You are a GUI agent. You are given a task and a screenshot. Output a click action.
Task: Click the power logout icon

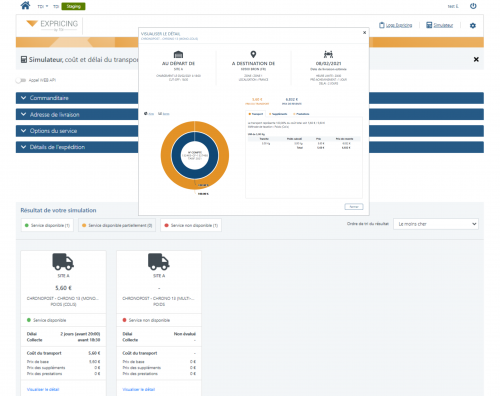click(x=473, y=6)
